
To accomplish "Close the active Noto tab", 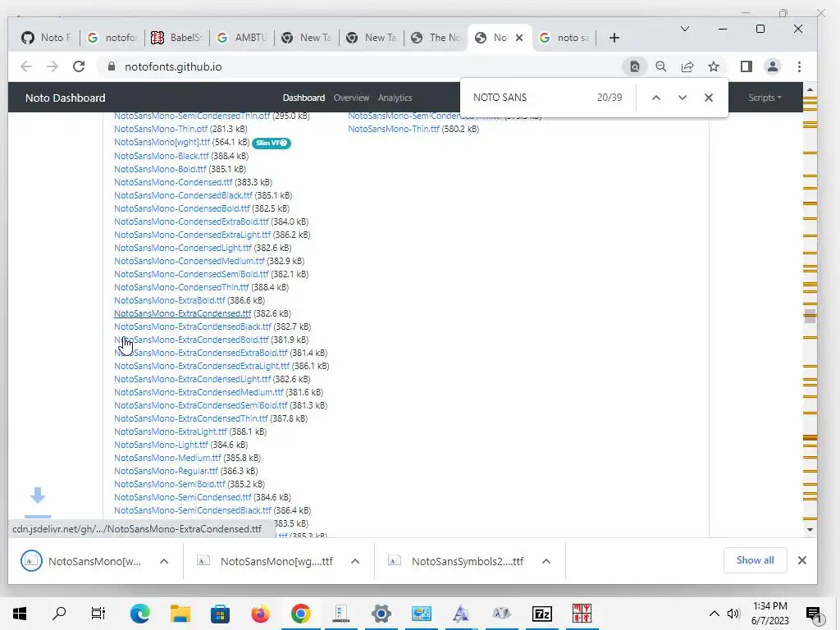I will 519,38.
